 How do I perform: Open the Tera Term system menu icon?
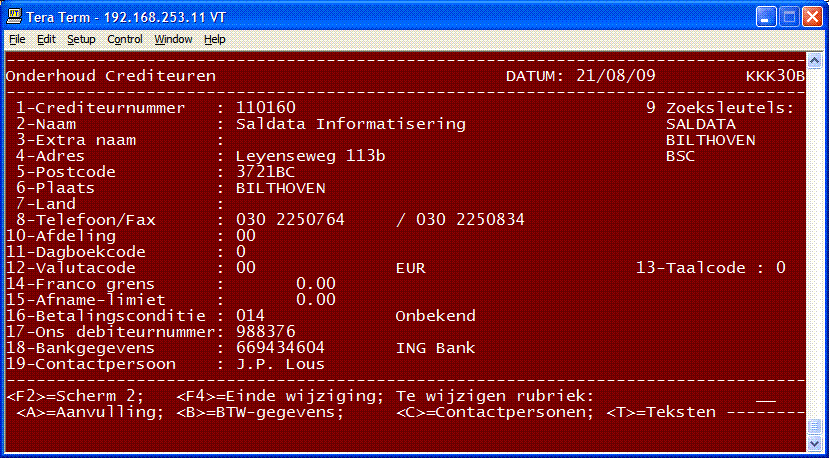pyautogui.click(x=14, y=15)
